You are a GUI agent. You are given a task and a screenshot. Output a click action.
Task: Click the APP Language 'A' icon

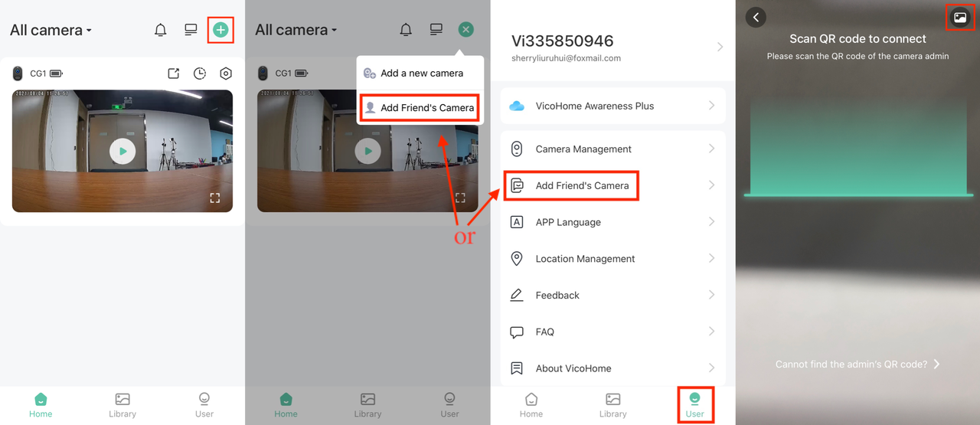click(x=517, y=222)
